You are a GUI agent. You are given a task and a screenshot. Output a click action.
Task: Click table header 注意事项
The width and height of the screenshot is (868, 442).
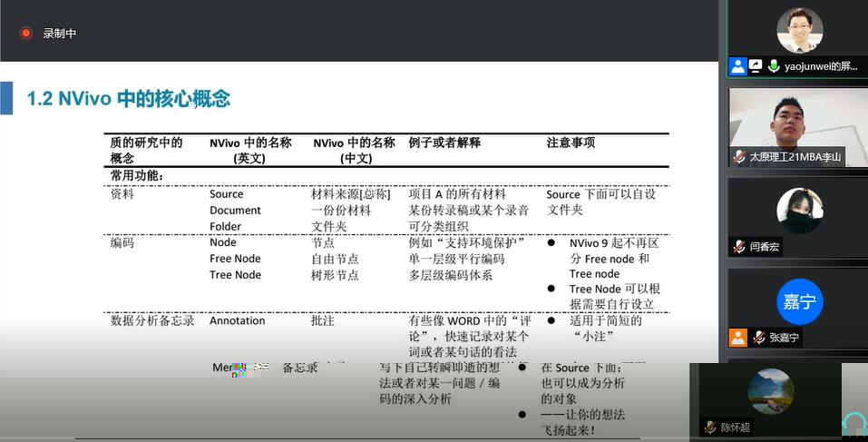tap(571, 142)
